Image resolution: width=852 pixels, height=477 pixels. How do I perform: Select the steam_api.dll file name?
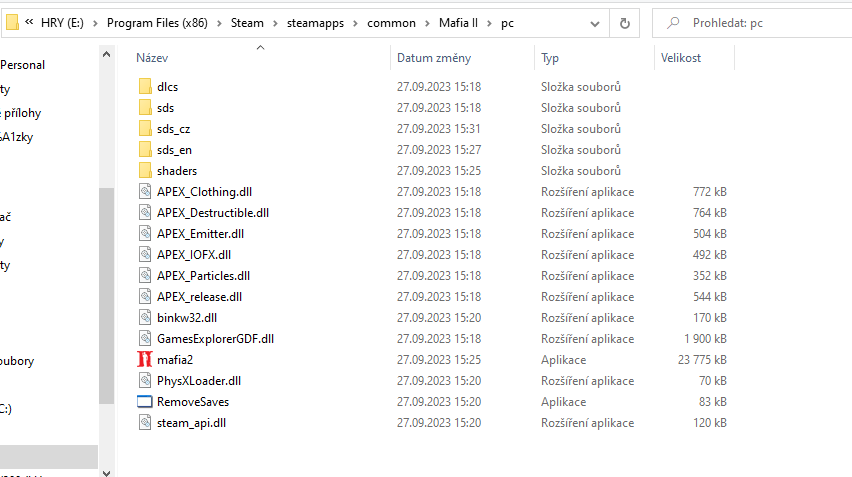click(191, 423)
